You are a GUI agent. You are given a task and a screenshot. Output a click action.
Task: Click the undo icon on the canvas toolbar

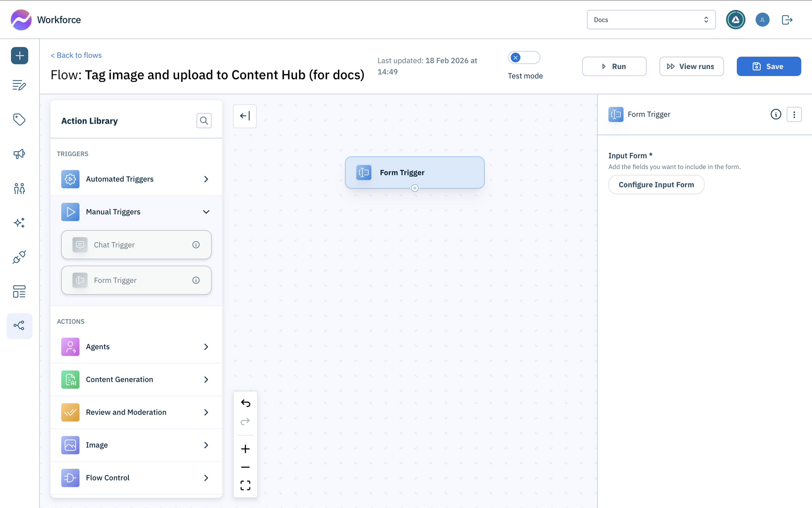pos(245,403)
